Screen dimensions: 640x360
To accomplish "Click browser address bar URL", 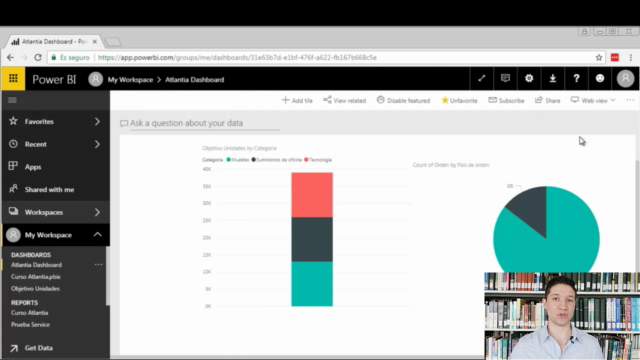I will 237,58.
